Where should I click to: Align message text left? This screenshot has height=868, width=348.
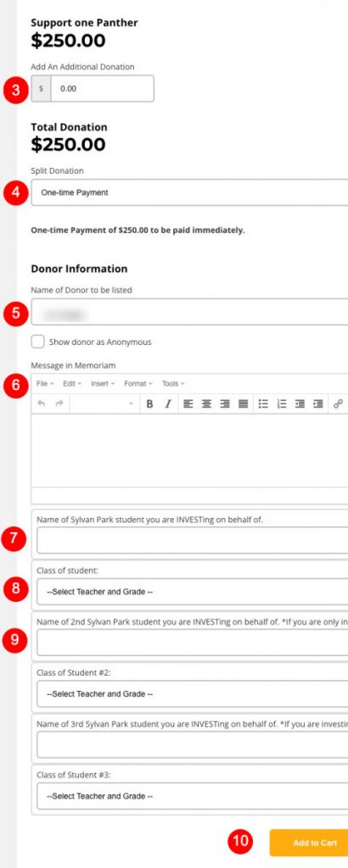(188, 404)
